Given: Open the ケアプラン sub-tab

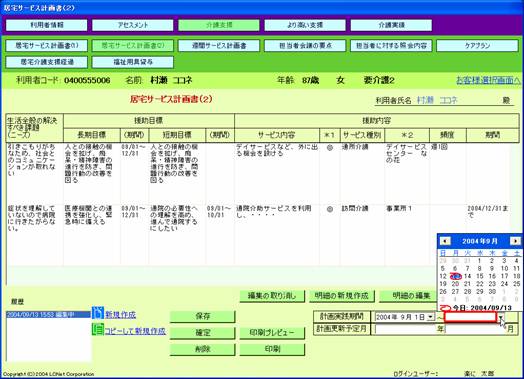Looking at the screenshot, I should 478,46.
